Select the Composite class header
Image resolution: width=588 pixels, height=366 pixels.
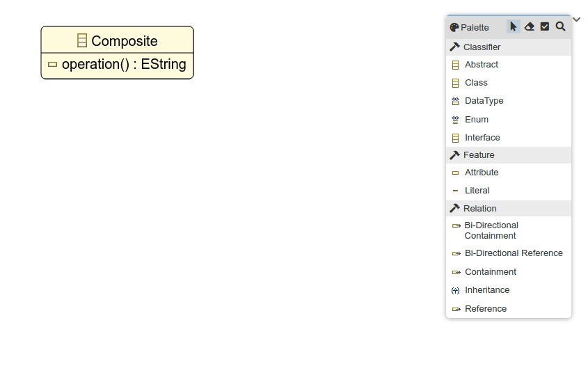pyautogui.click(x=118, y=41)
